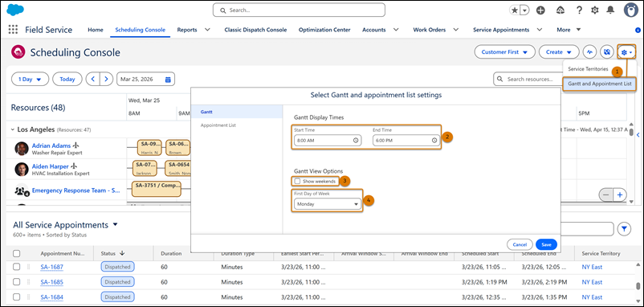Open the Aiden Harper resource link
The height and width of the screenshot is (307, 644).
point(50,166)
